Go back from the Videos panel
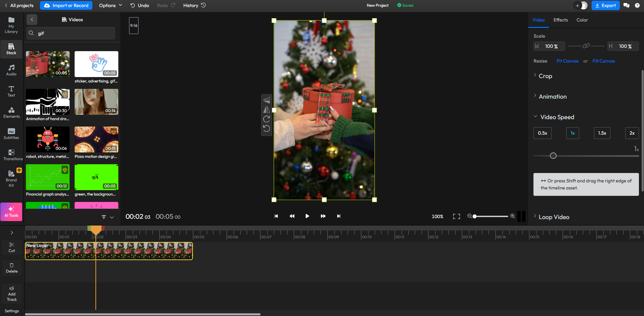 32,20
